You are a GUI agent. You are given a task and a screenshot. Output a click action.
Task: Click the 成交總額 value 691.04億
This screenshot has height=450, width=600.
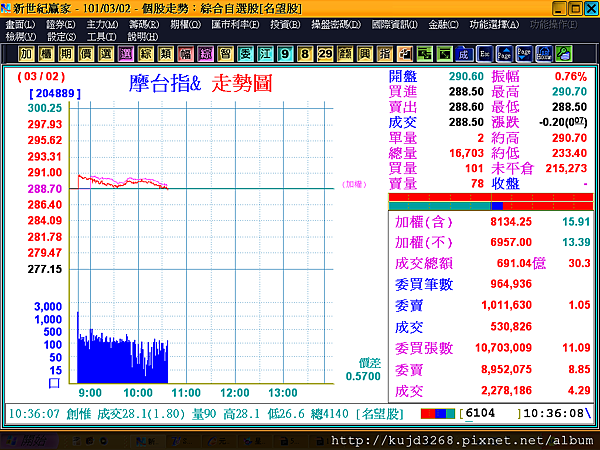click(x=521, y=263)
